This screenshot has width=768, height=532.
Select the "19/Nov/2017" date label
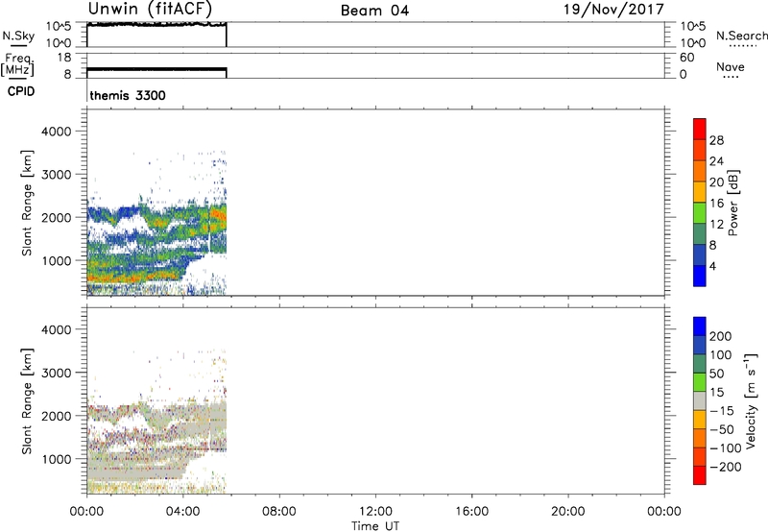pos(613,9)
